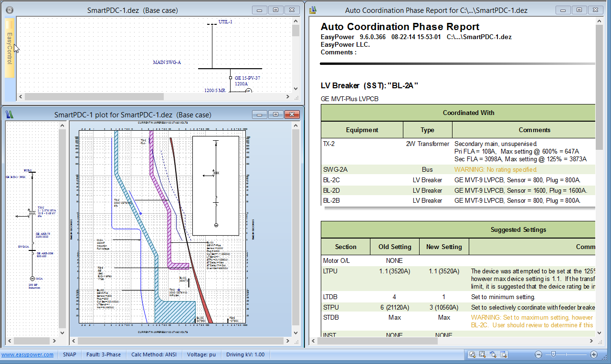Click the Driving kV: 1.00 status field

point(245,354)
